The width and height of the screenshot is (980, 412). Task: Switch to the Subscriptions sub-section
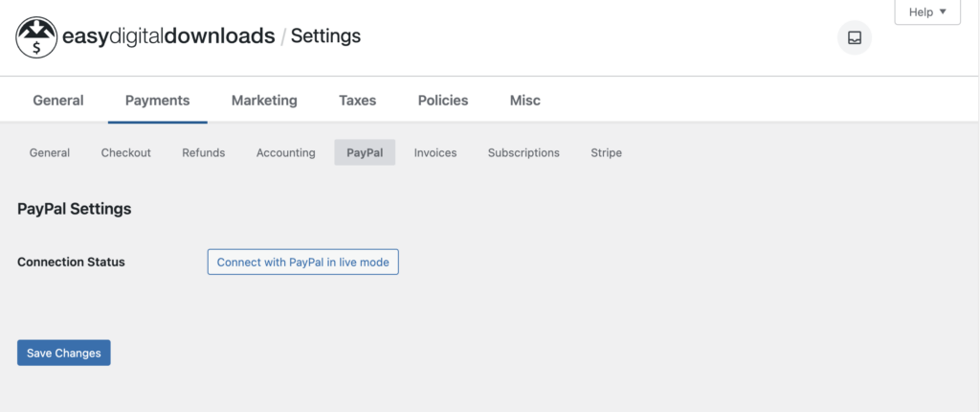click(x=523, y=152)
